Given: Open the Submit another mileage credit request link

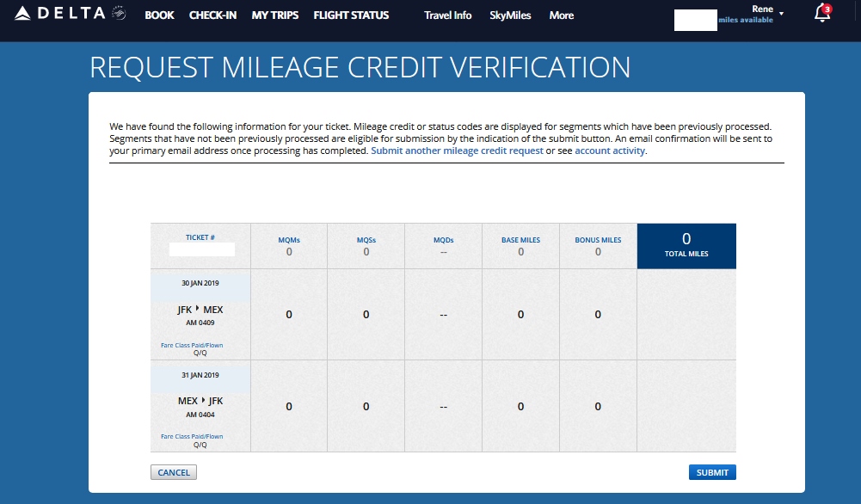Looking at the screenshot, I should coord(456,150).
